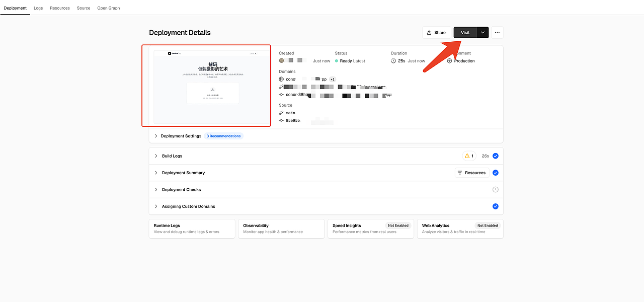Screen dimensions: 644x302
Task: Open the three-dots more options menu
Action: tap(498, 32)
